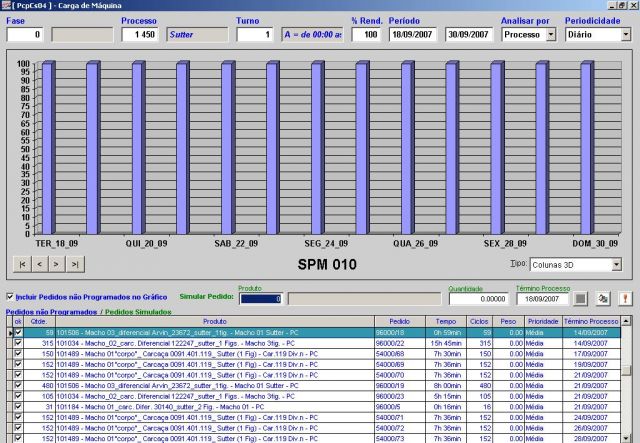Click the application icon in the title bar
The image size is (640, 443).
pos(5,5)
